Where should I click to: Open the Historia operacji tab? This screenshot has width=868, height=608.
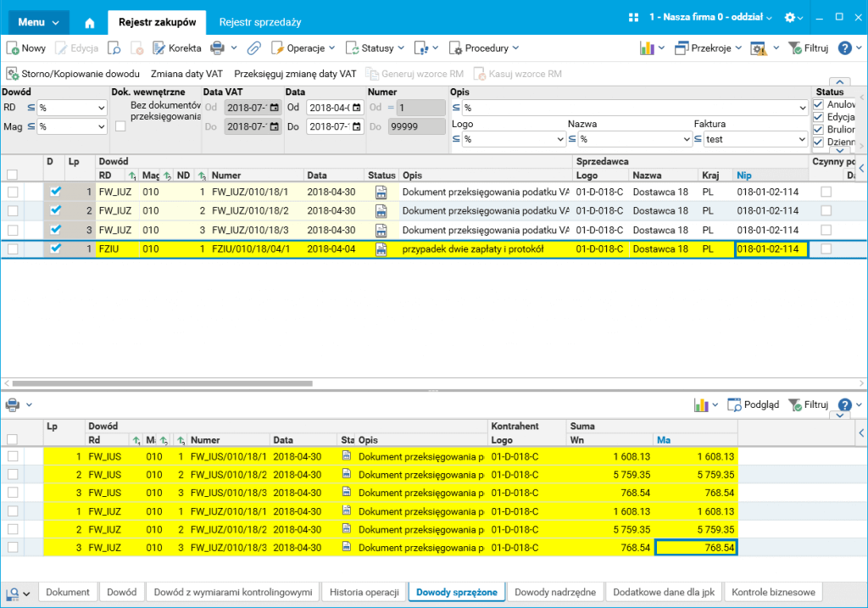364,592
